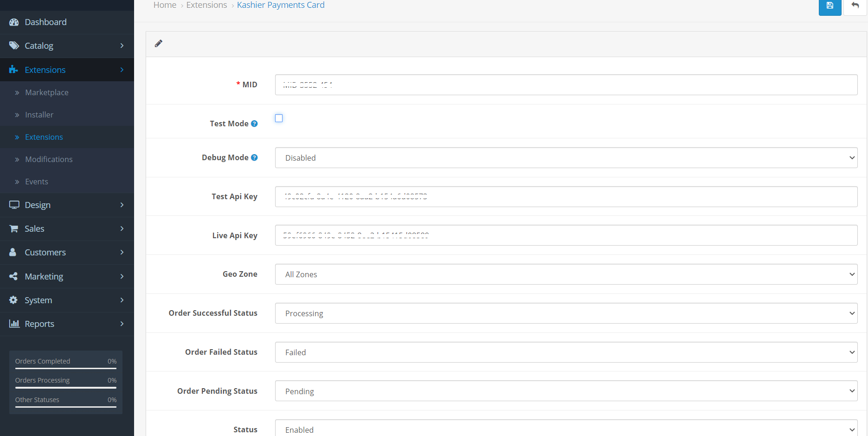Click the Test Mode help question icon
The height and width of the screenshot is (436, 868).
pos(254,124)
